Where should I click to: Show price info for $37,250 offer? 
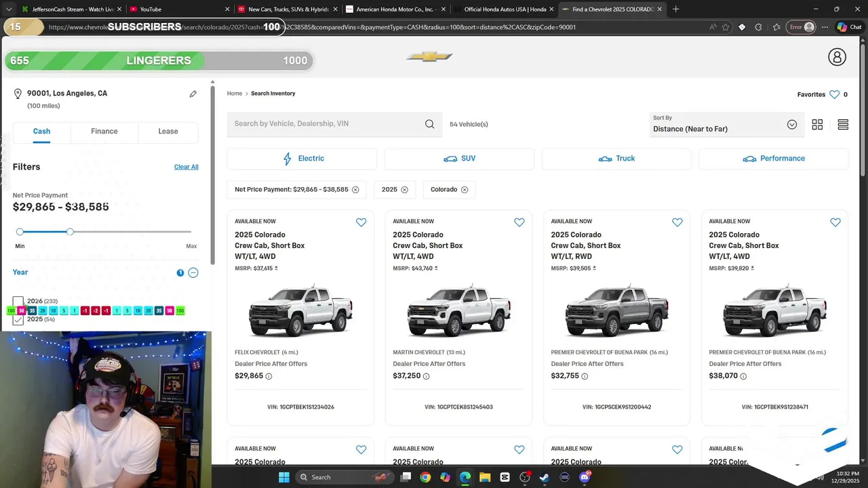click(426, 376)
